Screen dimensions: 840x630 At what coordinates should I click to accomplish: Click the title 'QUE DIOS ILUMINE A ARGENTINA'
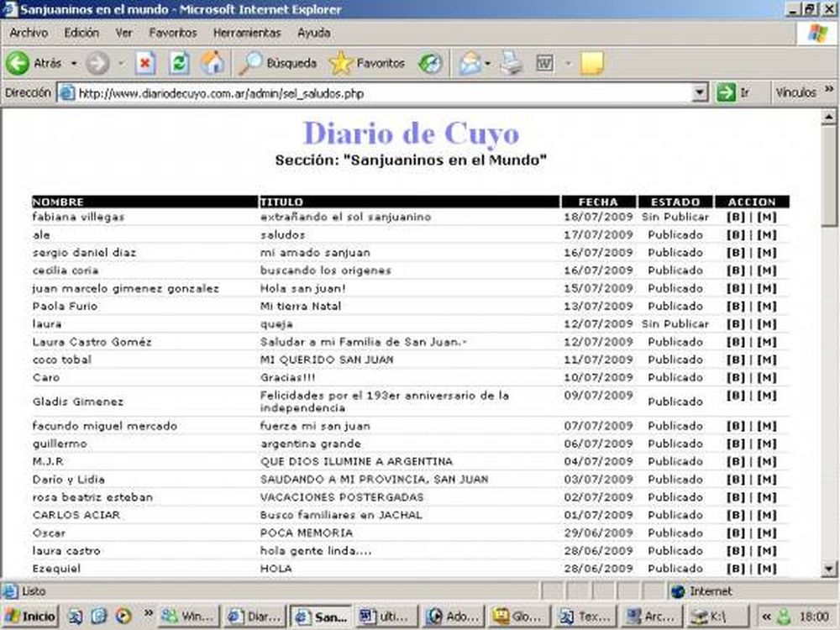356,461
